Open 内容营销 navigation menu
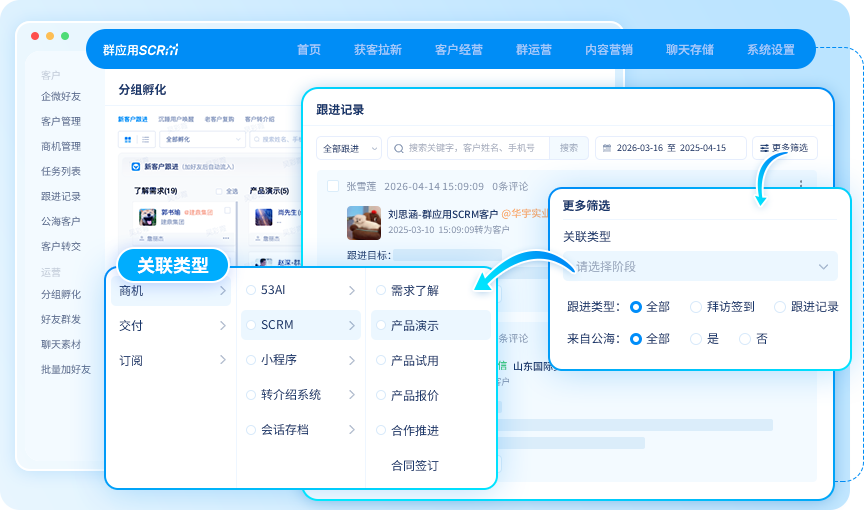This screenshot has height=510, width=864. point(609,50)
